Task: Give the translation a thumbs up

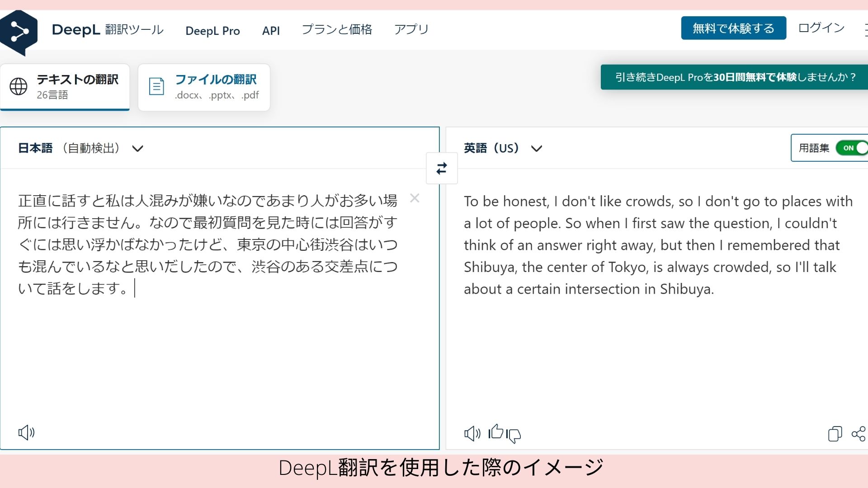Action: pyautogui.click(x=496, y=432)
